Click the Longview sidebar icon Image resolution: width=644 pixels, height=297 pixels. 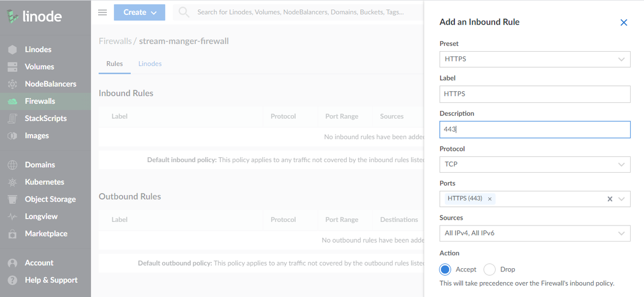tap(12, 216)
